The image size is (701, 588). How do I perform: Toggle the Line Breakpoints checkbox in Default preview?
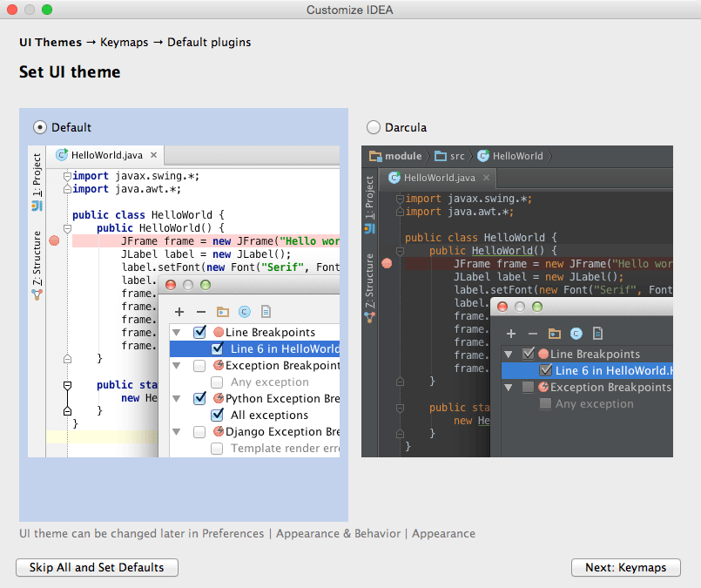click(199, 332)
